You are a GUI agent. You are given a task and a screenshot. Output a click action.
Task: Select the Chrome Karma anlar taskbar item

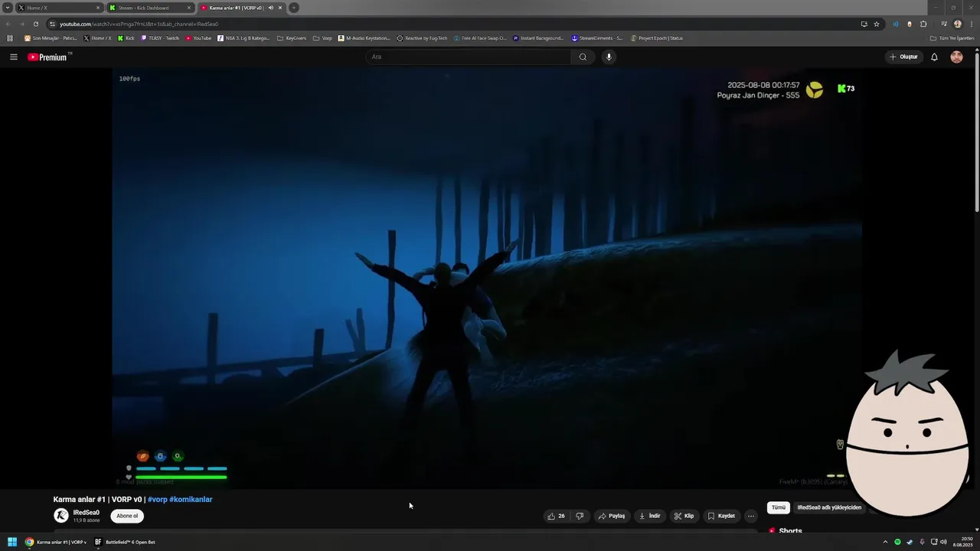click(56, 542)
